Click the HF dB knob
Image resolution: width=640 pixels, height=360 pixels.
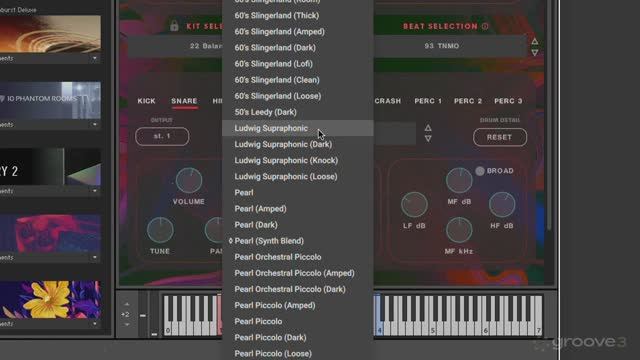tap(502, 204)
